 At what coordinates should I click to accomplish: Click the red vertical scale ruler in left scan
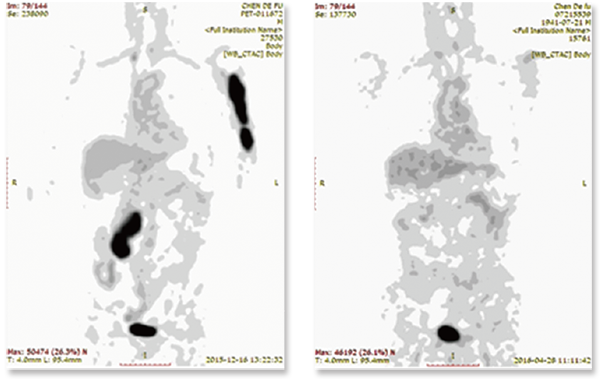tap(7, 183)
